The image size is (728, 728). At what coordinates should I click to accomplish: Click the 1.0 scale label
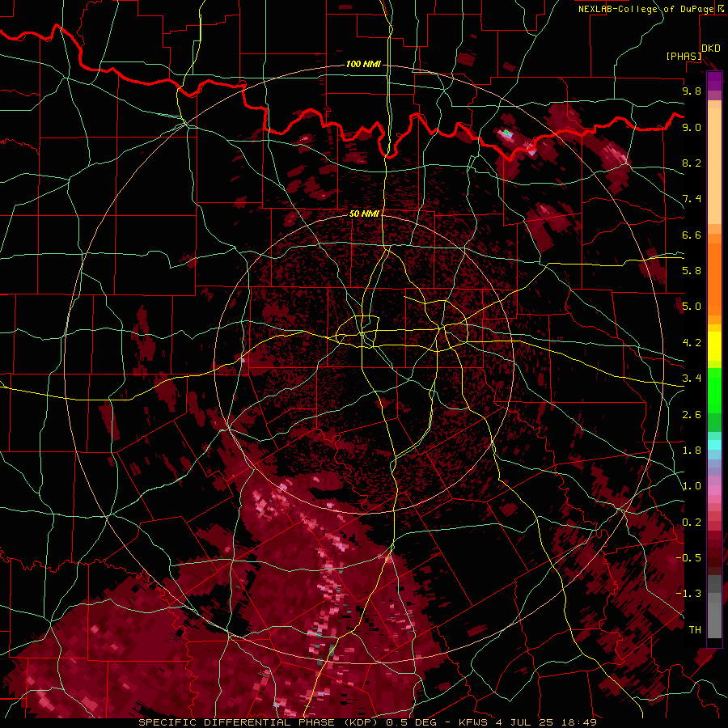[692, 486]
